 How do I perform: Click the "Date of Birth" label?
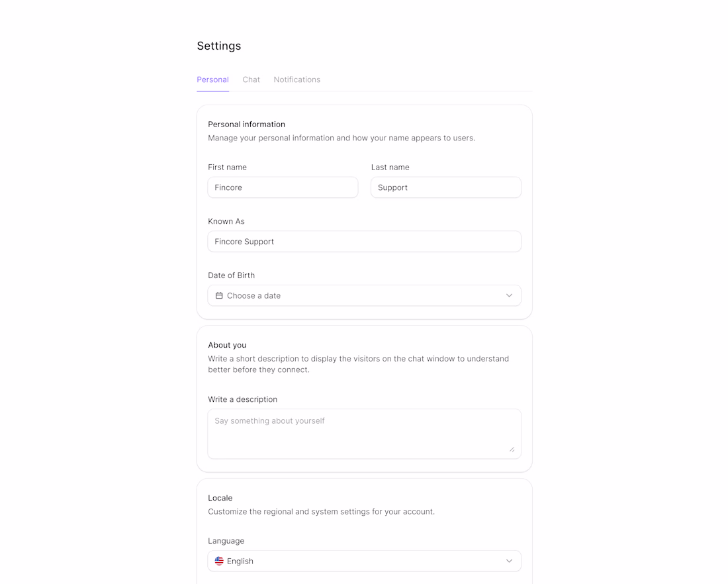231,275
